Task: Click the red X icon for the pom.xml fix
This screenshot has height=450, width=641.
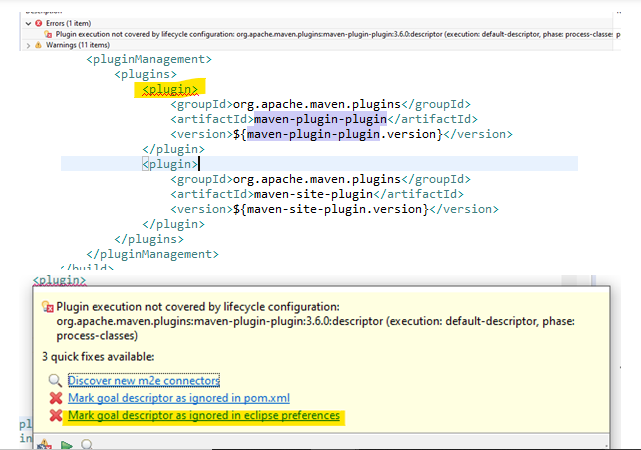Action: (56, 398)
